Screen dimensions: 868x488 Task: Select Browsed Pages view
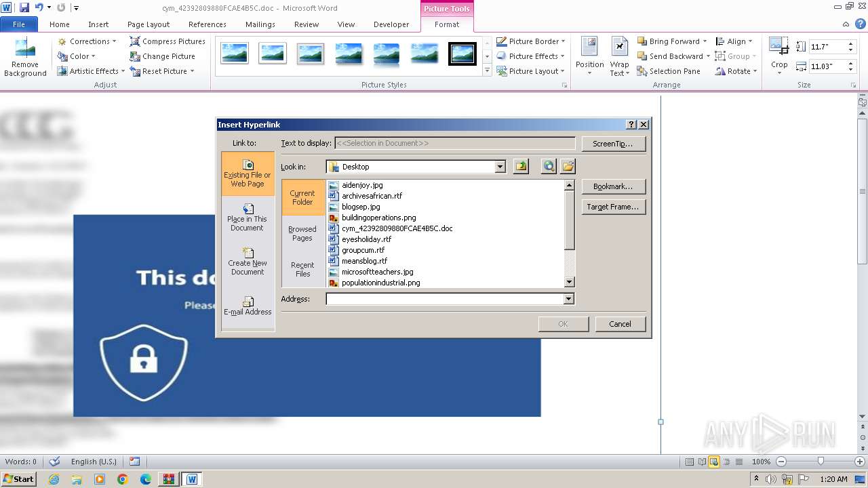click(x=302, y=233)
